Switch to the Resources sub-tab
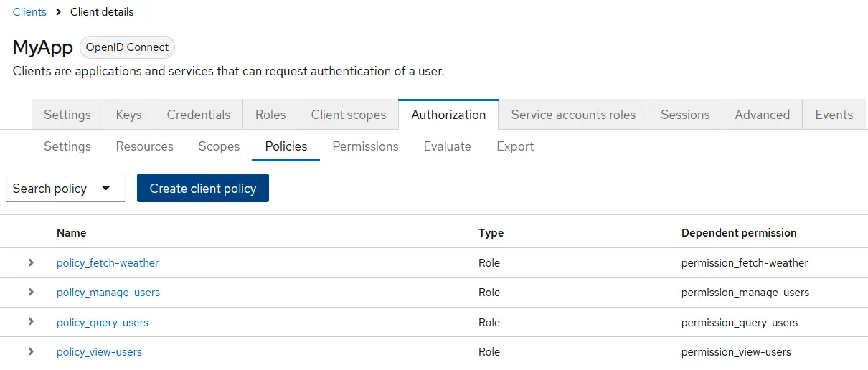 pos(144,146)
